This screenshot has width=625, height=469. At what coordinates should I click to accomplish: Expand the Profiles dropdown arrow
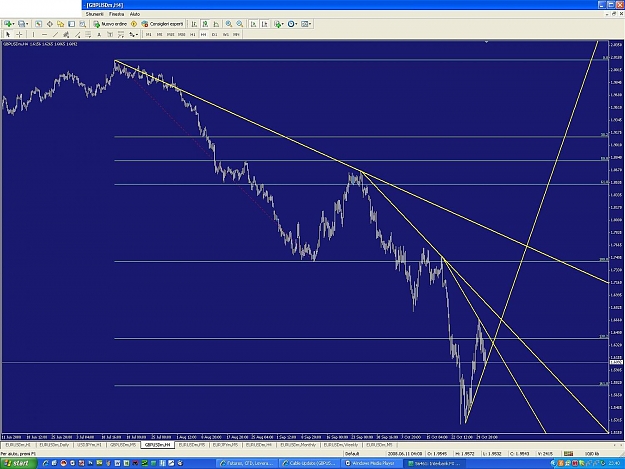click(x=28, y=24)
